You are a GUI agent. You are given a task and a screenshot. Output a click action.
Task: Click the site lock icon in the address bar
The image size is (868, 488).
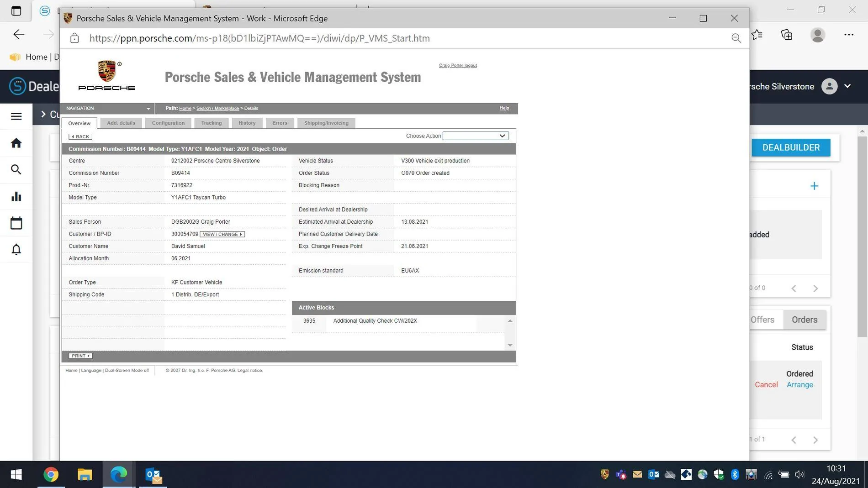pos(74,38)
